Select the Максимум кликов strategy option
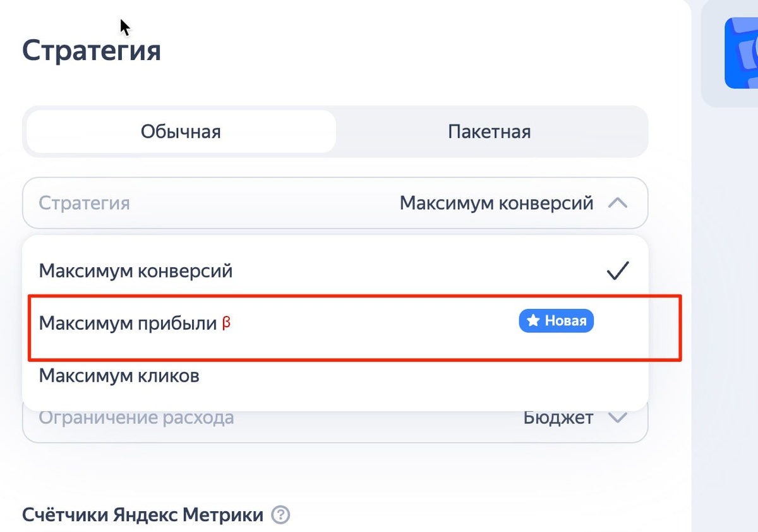This screenshot has height=532, width=758. pos(119,375)
